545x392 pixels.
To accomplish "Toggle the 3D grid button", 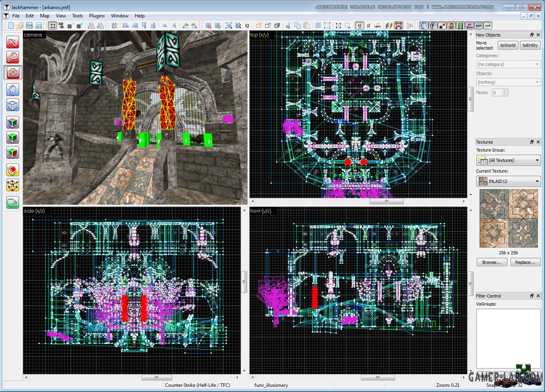I will [61, 26].
